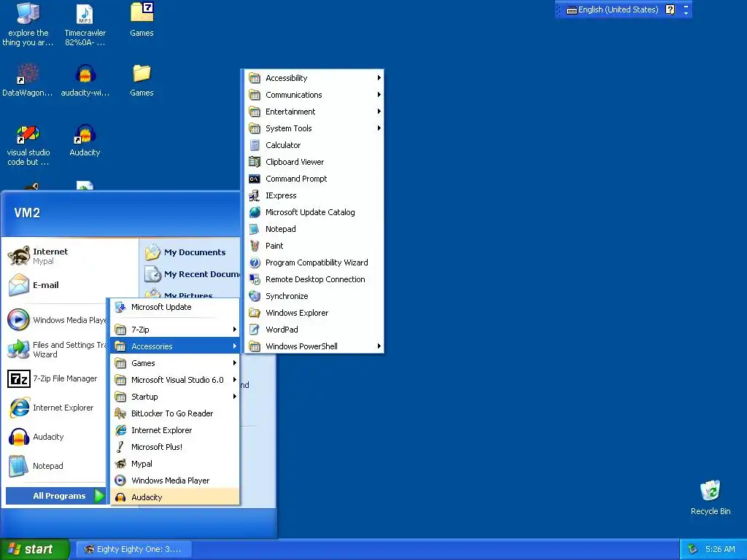Click the Command Prompt black icon
747x560 pixels.
coord(255,179)
